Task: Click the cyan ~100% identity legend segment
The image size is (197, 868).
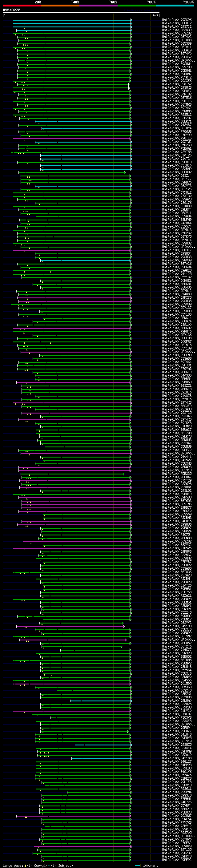Action: point(175,6)
